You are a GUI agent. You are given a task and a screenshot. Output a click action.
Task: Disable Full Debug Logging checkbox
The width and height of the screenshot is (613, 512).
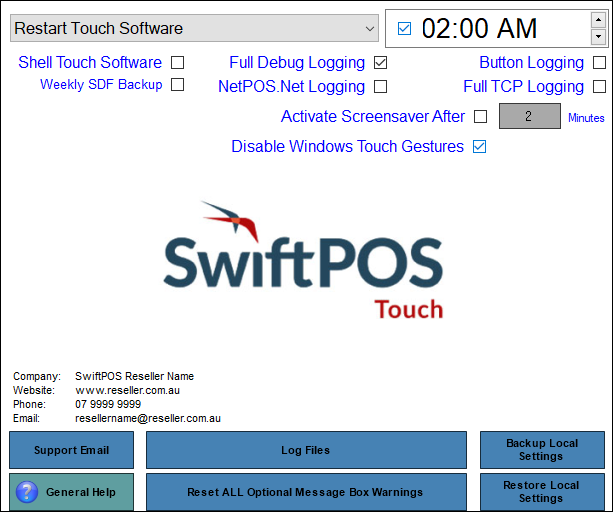[380, 62]
